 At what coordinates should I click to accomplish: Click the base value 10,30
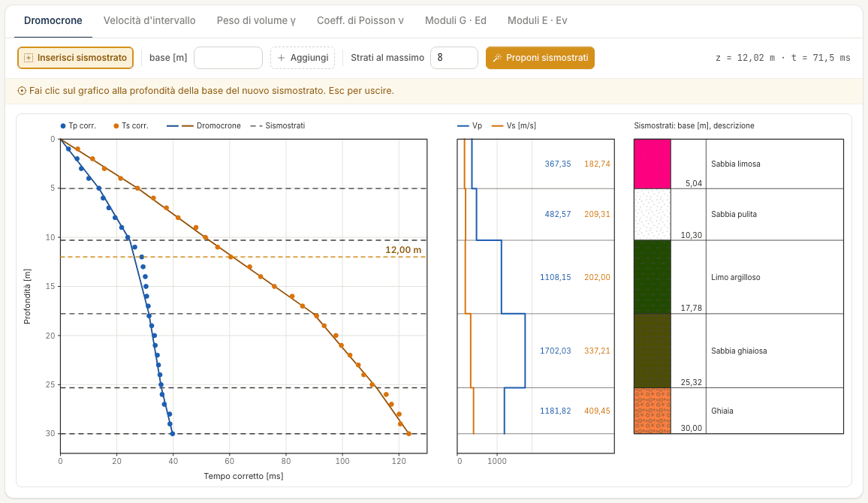pos(692,235)
